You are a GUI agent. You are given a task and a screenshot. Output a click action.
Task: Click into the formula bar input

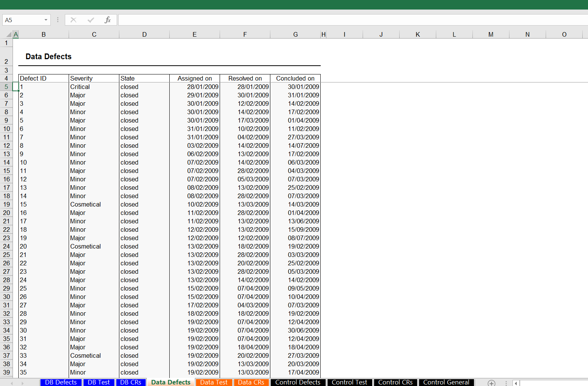point(353,20)
